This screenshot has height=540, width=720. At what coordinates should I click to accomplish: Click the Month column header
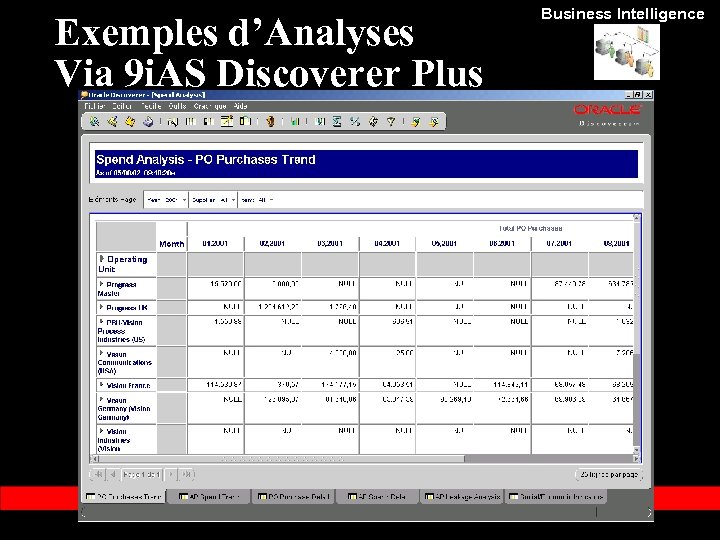click(x=172, y=244)
